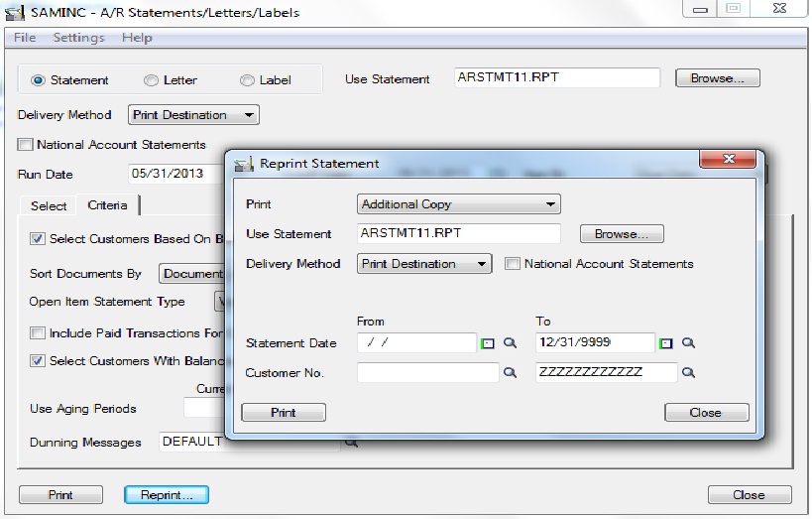Screen dimensions: 812x519
Task: Select the Letter radio button
Action: pyautogui.click(x=152, y=80)
